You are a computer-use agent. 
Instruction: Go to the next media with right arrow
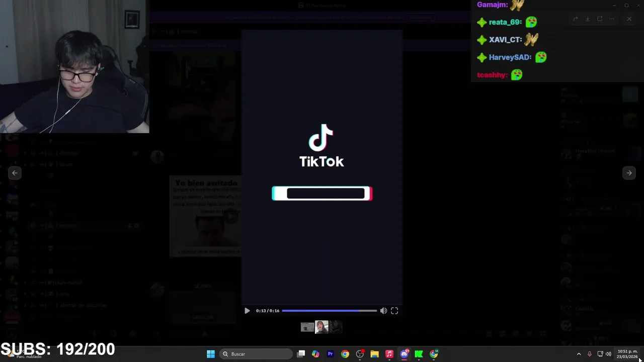click(629, 172)
